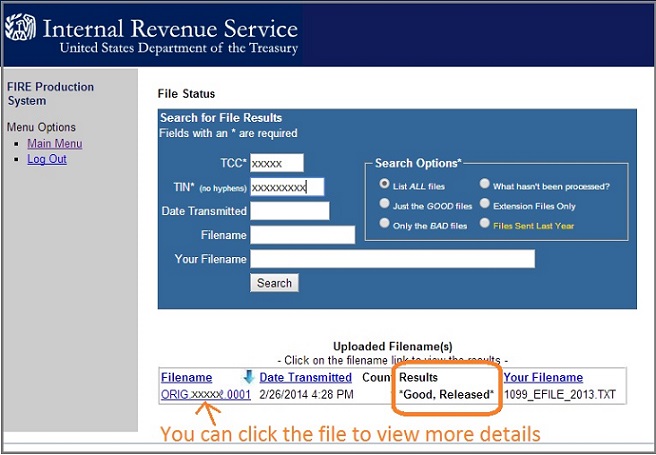Choose What hasn't been processed radio button

[485, 185]
